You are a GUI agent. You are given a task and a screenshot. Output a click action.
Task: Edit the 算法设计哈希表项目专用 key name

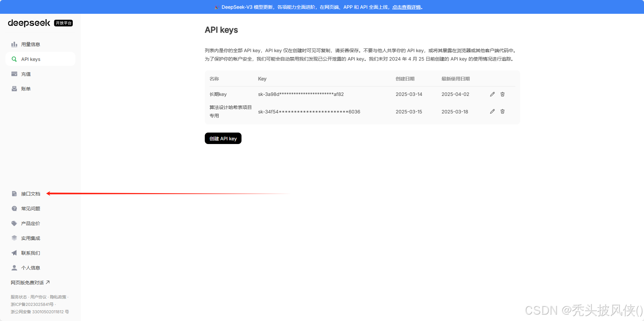coord(492,111)
